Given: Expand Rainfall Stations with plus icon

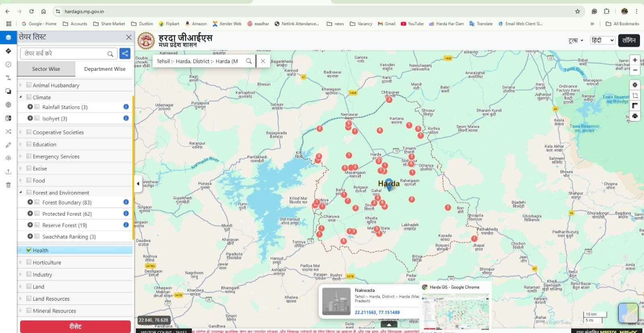Looking at the screenshot, I should (30, 107).
